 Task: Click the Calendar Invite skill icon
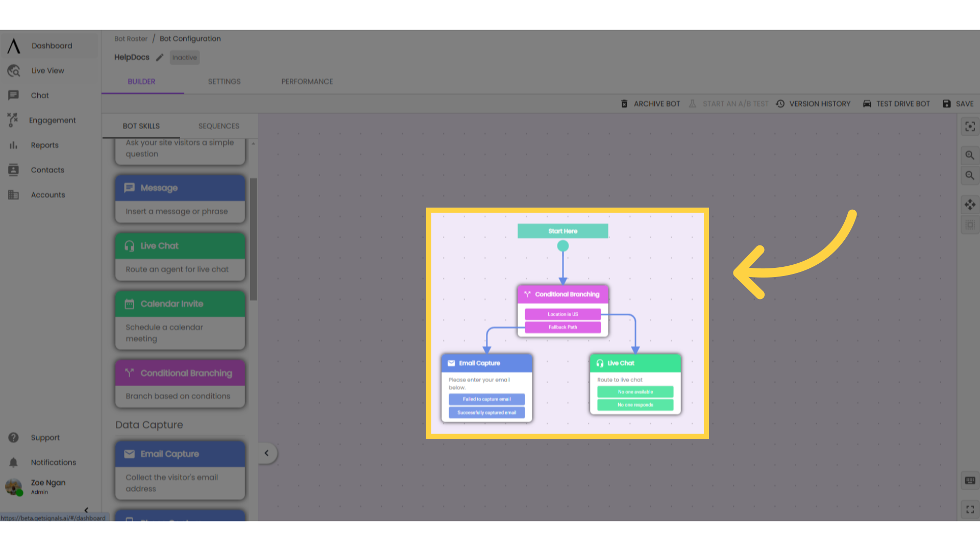pyautogui.click(x=129, y=304)
